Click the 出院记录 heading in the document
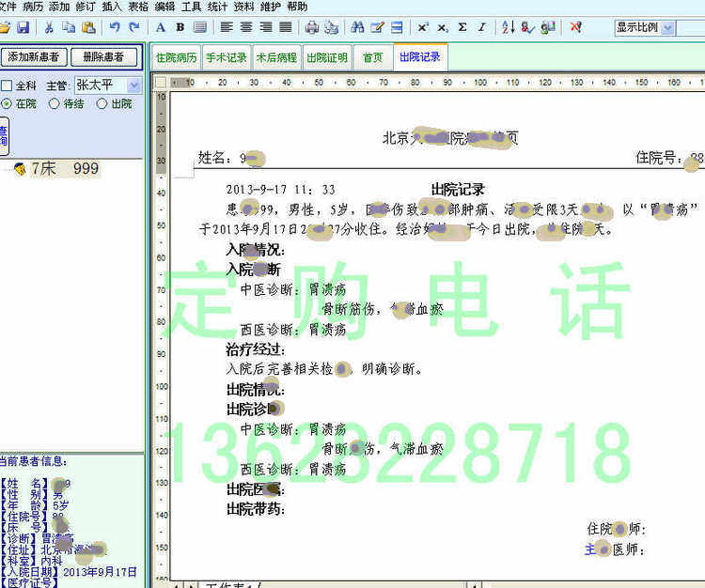 (x=458, y=190)
